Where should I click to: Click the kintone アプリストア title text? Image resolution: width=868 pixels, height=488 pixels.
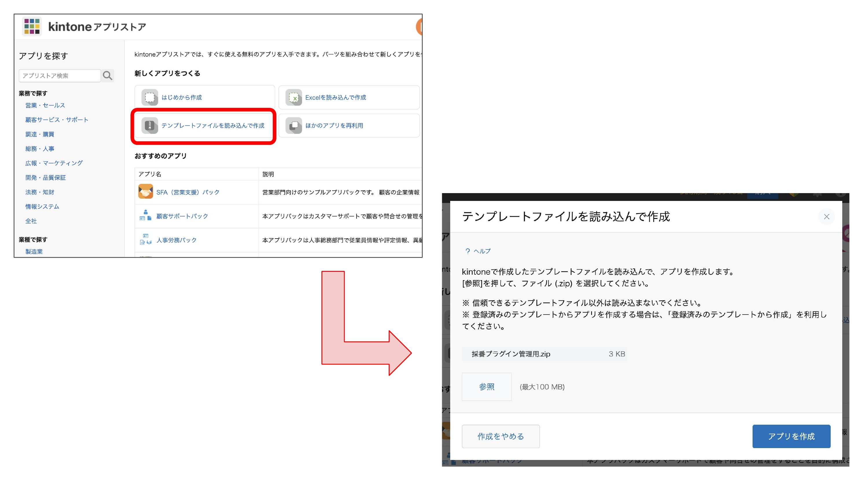(97, 27)
